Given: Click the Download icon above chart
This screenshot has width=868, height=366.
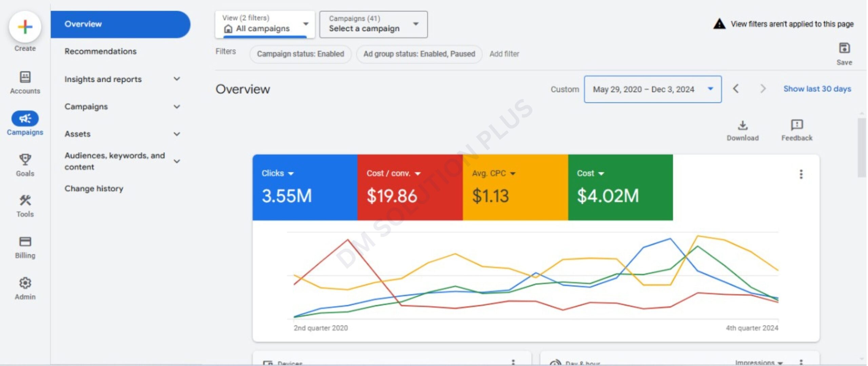Looking at the screenshot, I should 742,126.
